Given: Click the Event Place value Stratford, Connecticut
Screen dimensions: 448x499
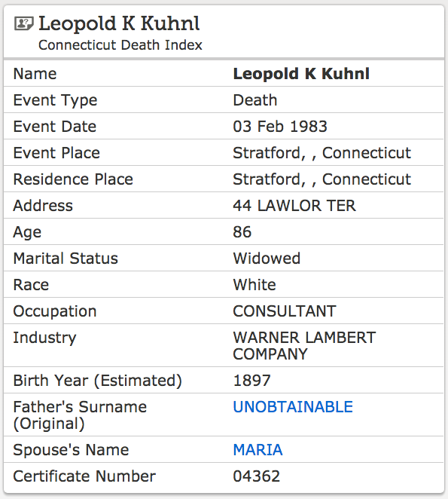Looking at the screenshot, I should (322, 153).
